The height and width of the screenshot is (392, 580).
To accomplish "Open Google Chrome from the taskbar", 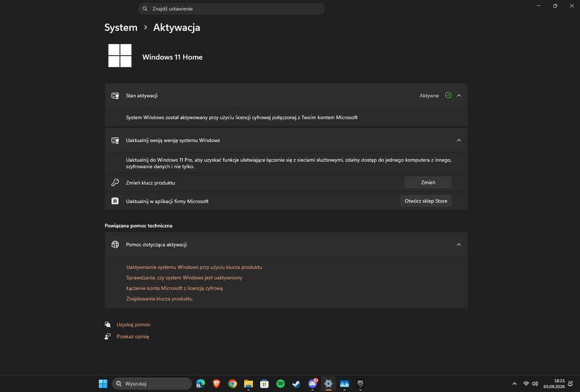I will (233, 383).
